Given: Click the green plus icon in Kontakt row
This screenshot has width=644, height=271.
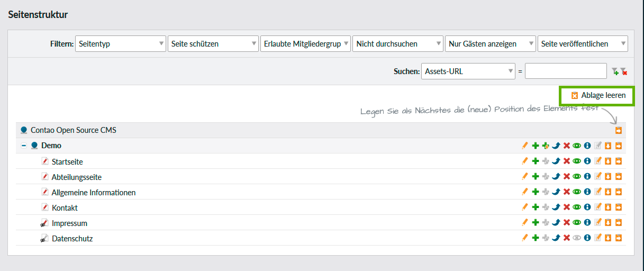Looking at the screenshot, I should (x=536, y=207).
